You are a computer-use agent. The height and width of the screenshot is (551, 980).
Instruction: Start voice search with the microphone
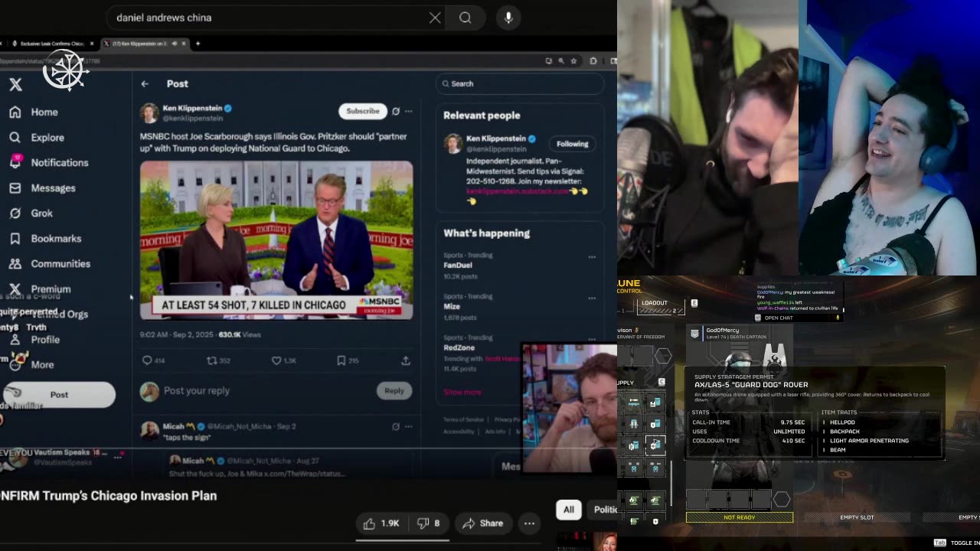click(508, 18)
